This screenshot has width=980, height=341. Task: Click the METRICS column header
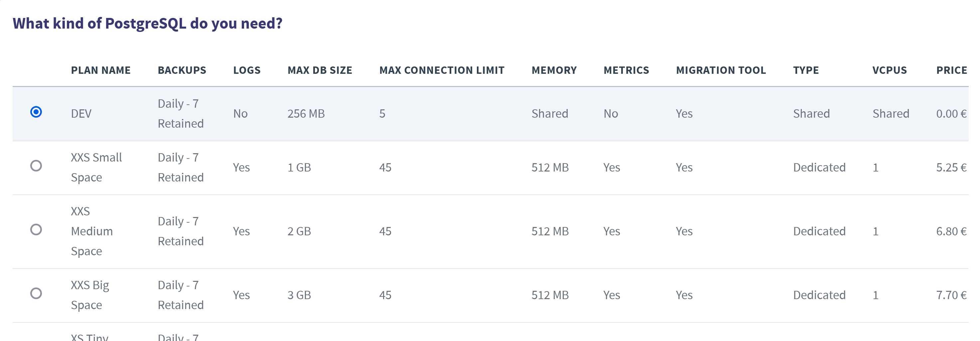[627, 70]
